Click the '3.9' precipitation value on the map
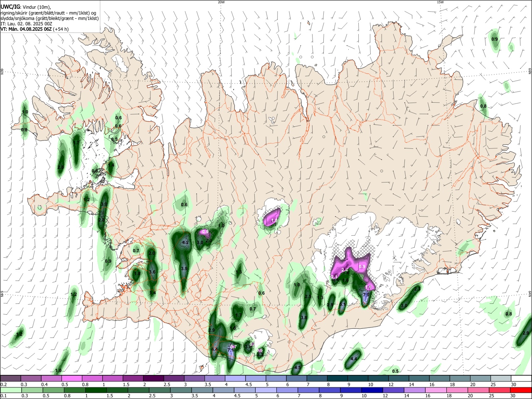Screen dimensions: 532x399 pyautogui.click(x=184, y=269)
